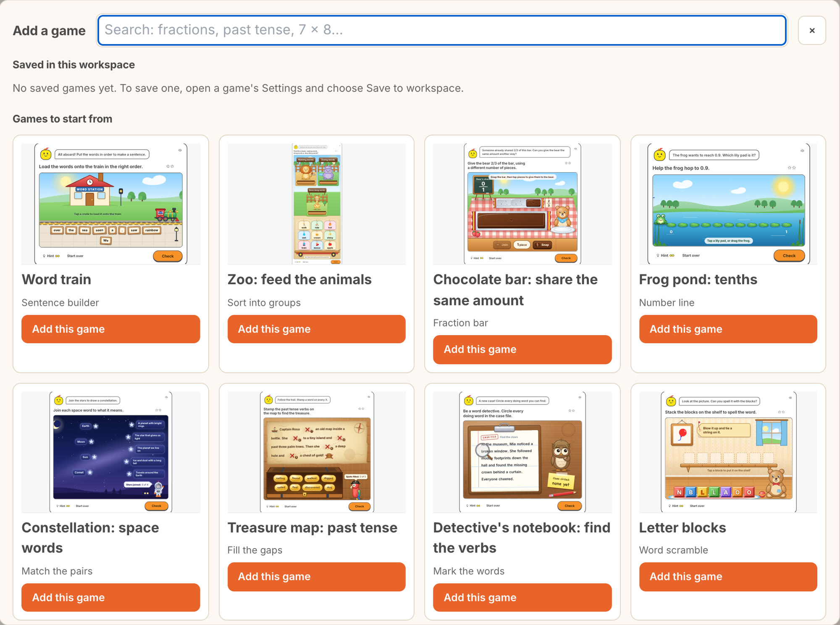The image size is (840, 625).
Task: Open the Treasure map preview thumbnail
Action: pyautogui.click(x=316, y=452)
